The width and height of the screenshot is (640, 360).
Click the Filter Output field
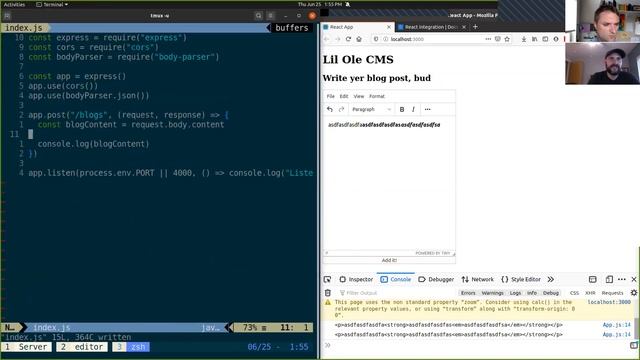(x=396, y=293)
